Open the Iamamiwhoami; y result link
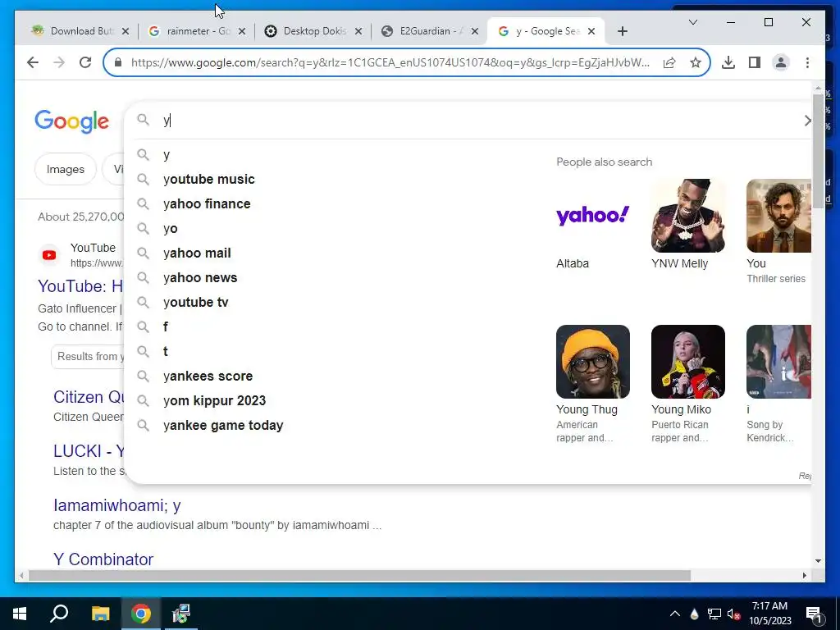This screenshot has width=840, height=630. pyautogui.click(x=116, y=505)
